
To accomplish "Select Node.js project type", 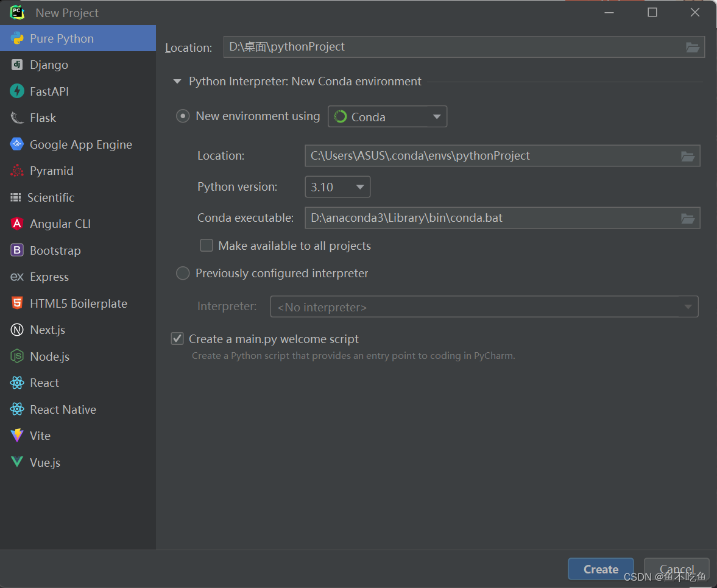I will click(78, 356).
